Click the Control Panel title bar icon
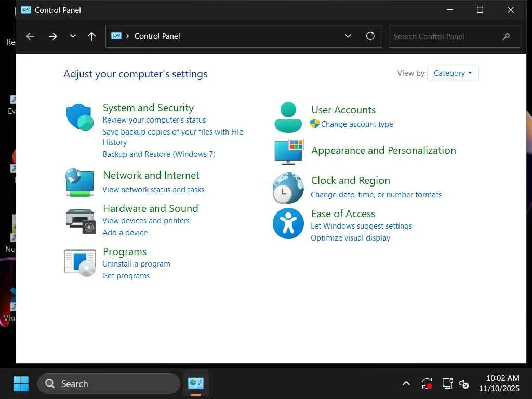The image size is (532, 399). [26, 10]
